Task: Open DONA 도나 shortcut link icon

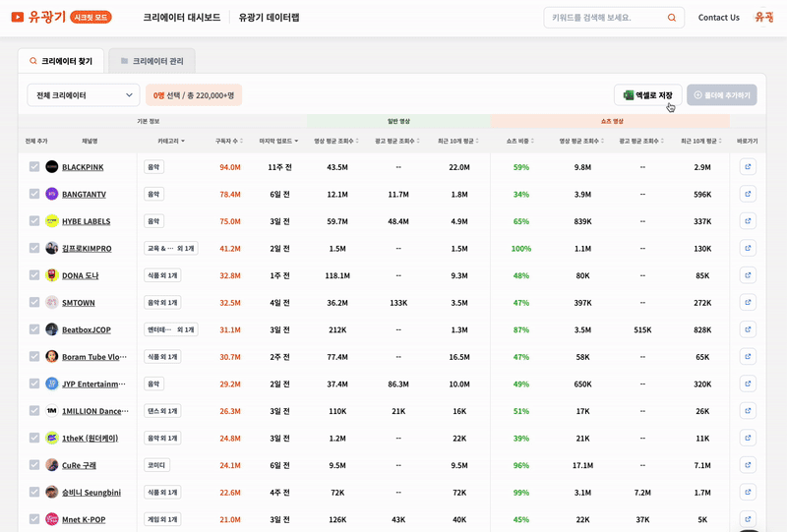Action: click(x=748, y=275)
